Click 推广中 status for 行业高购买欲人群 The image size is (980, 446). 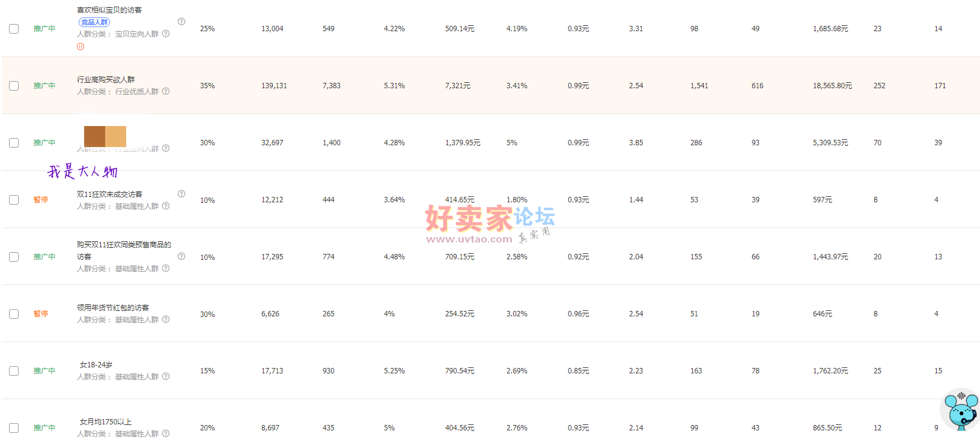tap(44, 86)
